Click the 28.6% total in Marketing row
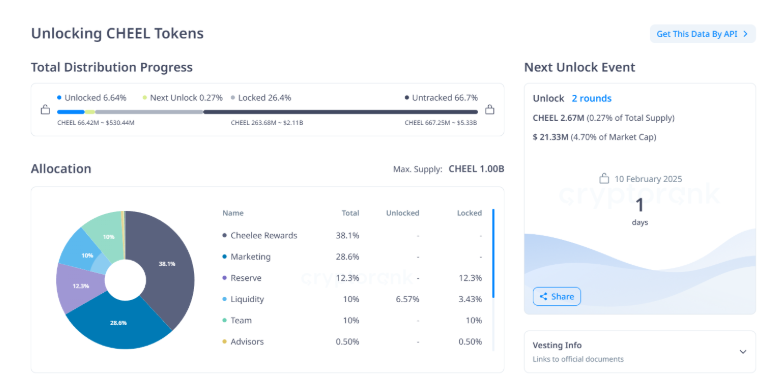The width and height of the screenshot is (781, 386). [347, 257]
